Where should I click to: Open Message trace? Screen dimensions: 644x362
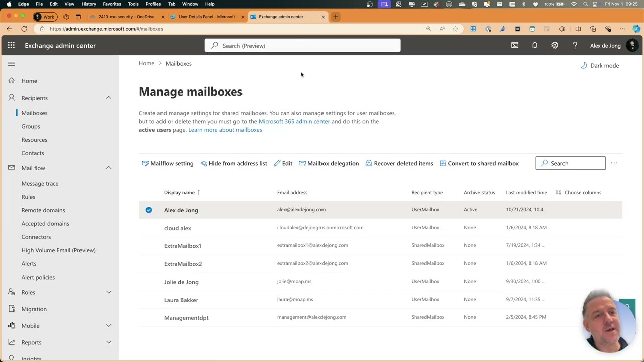[40, 183]
